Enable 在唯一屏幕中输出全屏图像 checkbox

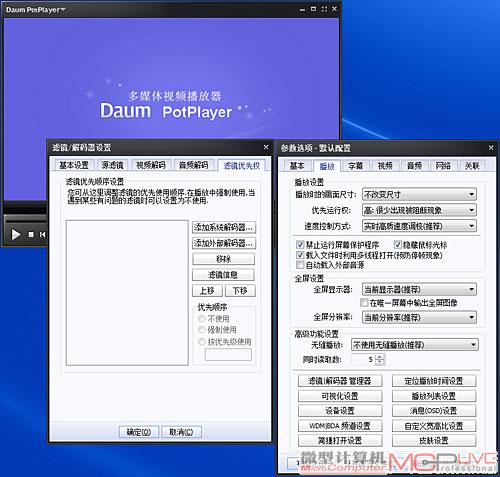pyautogui.click(x=364, y=303)
